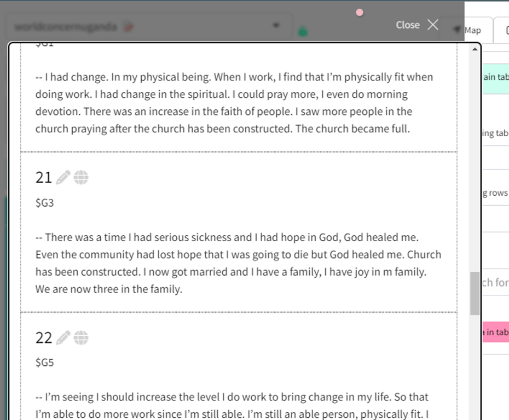
Task: Click the $G5 source label of statement 22
Action: pyautogui.click(x=44, y=363)
